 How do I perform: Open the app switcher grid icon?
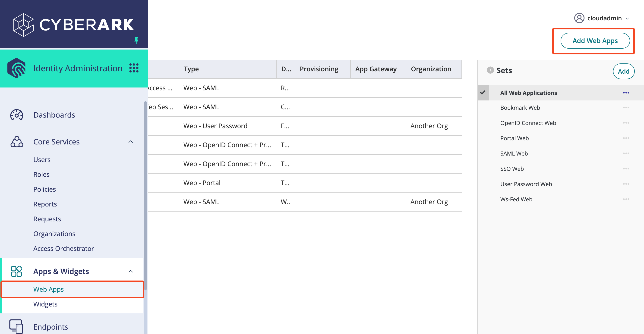point(134,68)
